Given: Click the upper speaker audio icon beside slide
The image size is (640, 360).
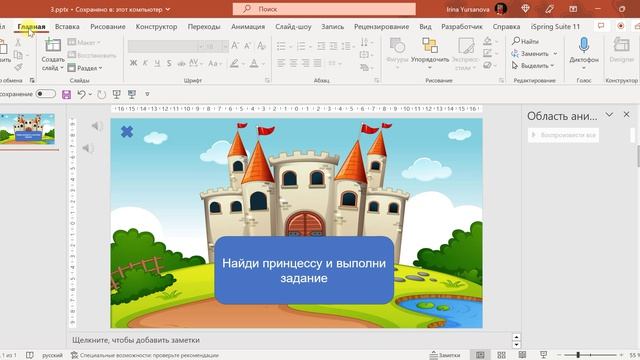Looking at the screenshot, I should 97,126.
